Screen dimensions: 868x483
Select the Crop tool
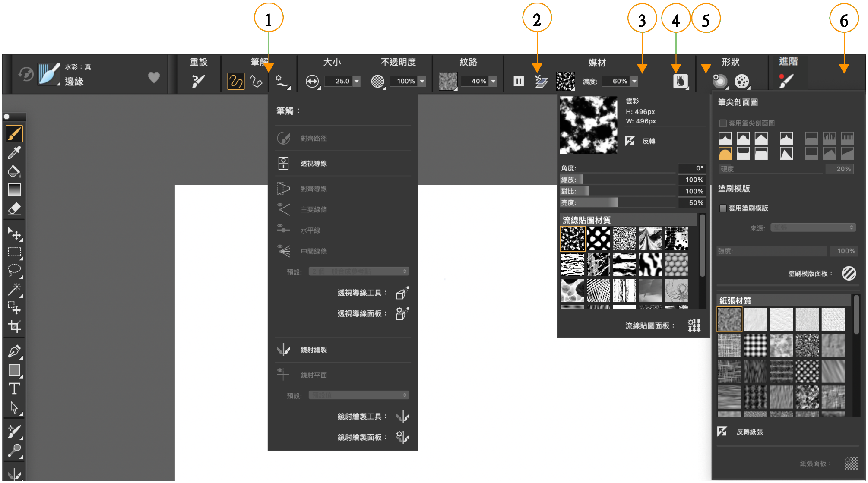tap(14, 327)
